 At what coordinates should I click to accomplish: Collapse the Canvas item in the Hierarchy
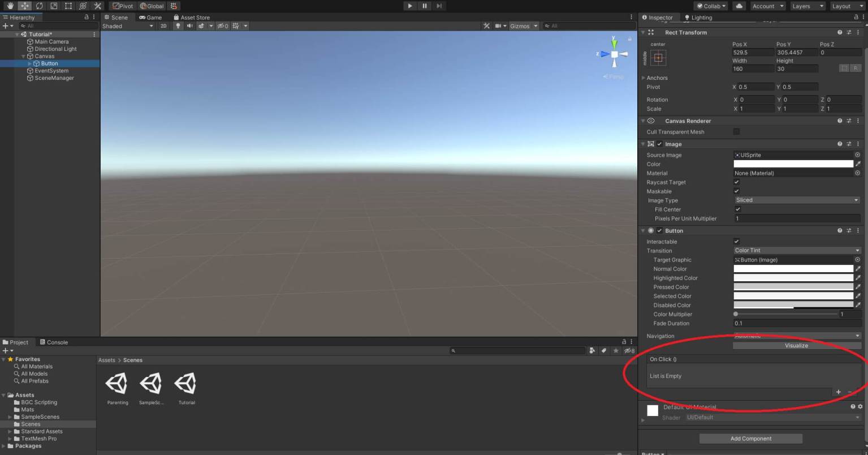pyautogui.click(x=24, y=56)
